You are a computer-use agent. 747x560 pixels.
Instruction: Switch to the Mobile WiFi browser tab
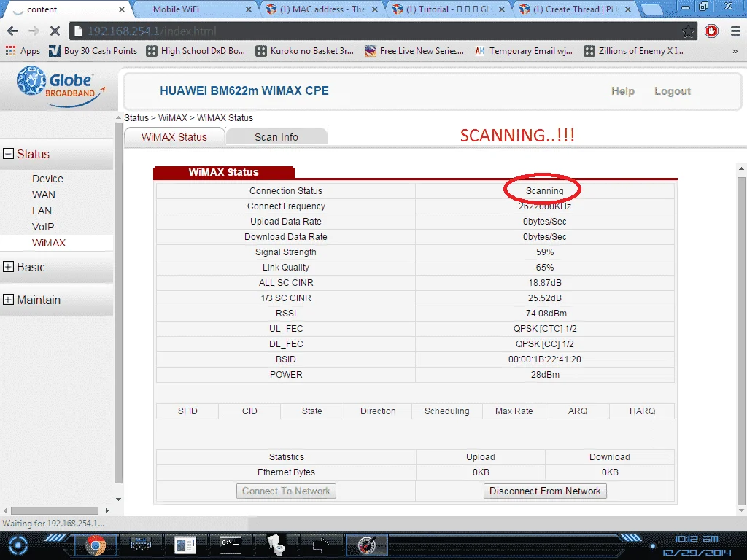click(196, 9)
